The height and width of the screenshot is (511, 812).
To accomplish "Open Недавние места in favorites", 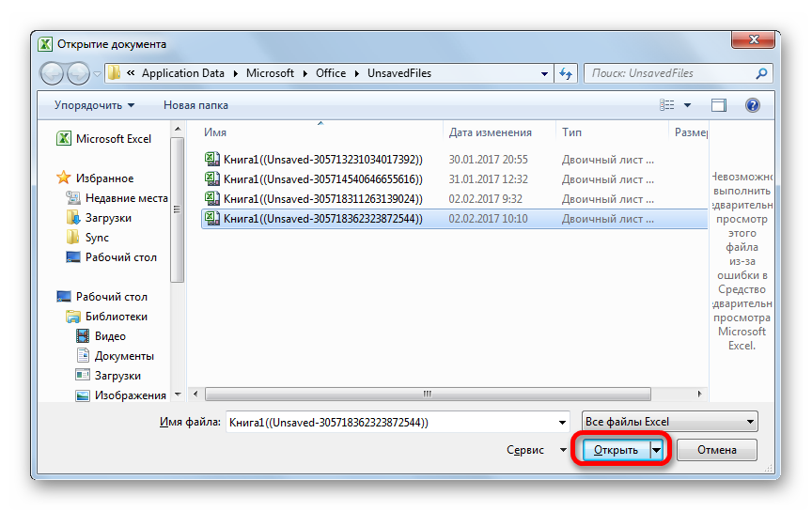I will (126, 198).
